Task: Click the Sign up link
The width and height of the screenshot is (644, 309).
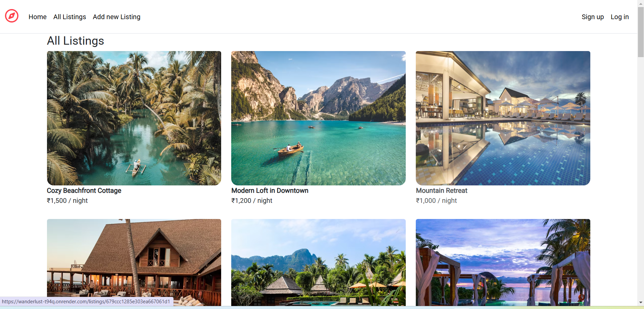Action: point(593,17)
